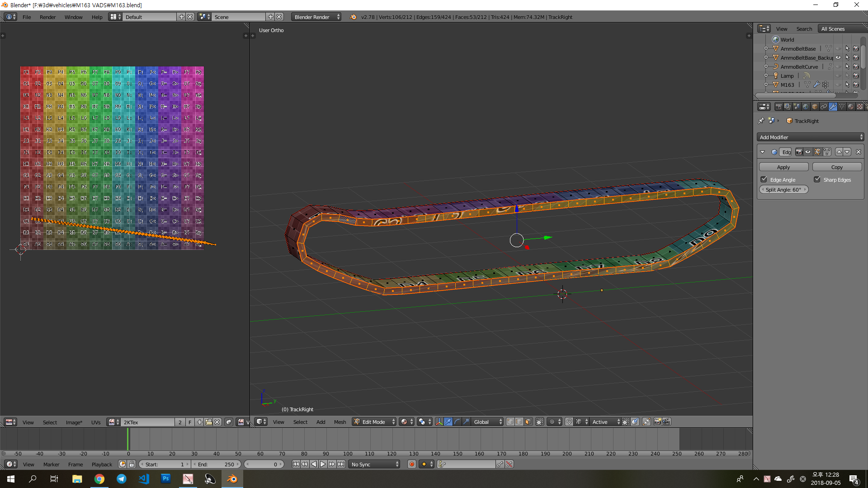Open the World properties tab

806,107
